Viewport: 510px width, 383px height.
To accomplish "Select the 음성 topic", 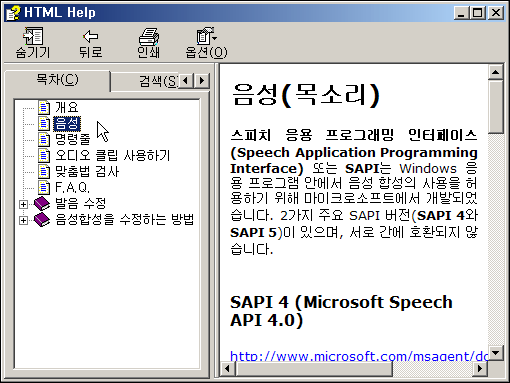I will tap(67, 123).
